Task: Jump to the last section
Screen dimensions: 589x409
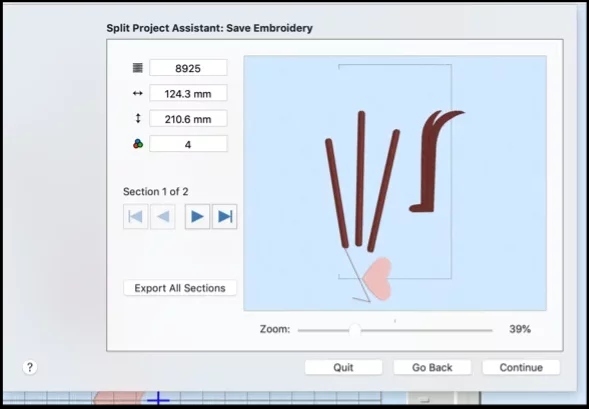Action: pyautogui.click(x=225, y=216)
